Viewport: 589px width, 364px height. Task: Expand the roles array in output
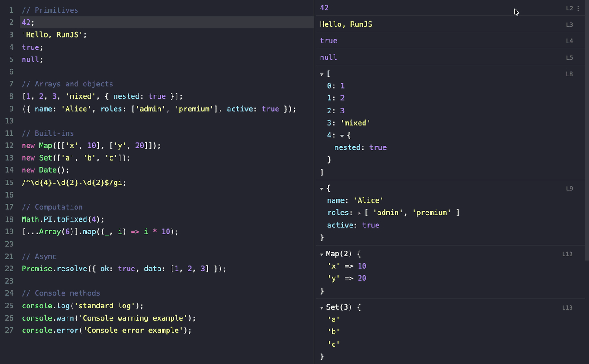coord(359,213)
